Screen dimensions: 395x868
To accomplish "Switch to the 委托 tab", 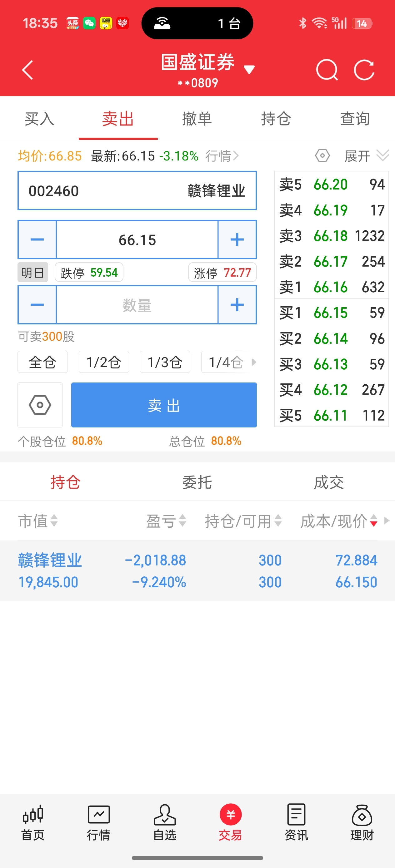I will (197, 482).
